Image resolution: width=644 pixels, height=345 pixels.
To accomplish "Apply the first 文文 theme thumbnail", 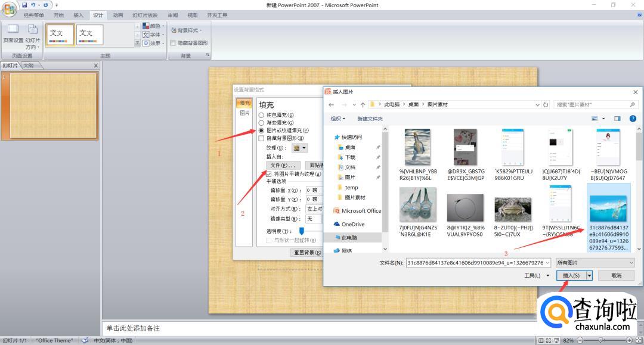I will 60,35.
